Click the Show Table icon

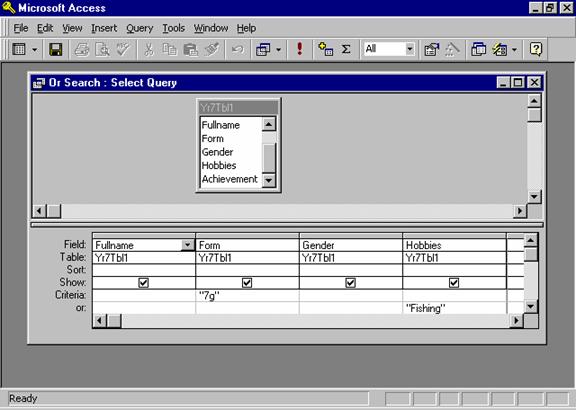tap(325, 49)
